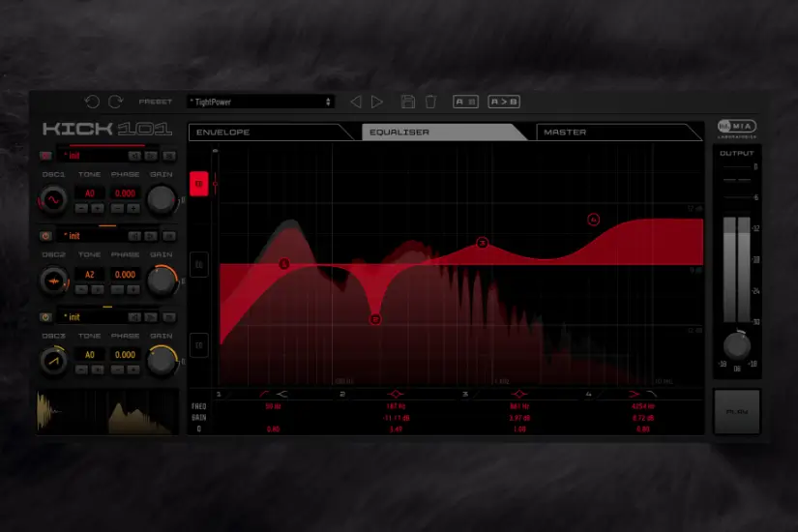Toggle the OSC3 power button
The height and width of the screenshot is (532, 798).
tap(45, 316)
